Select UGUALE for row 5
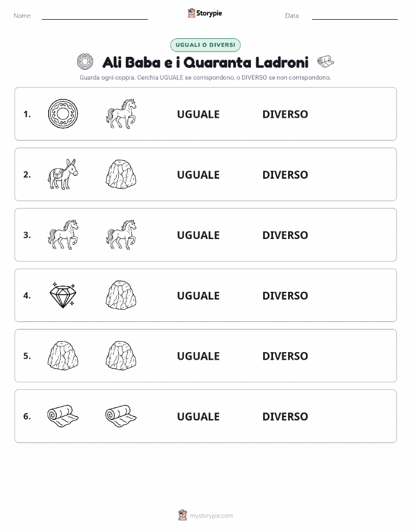 [x=198, y=356]
